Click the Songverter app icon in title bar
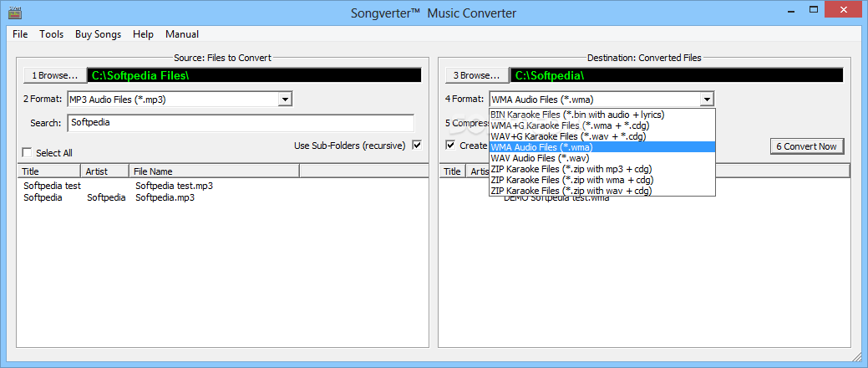 [14, 13]
